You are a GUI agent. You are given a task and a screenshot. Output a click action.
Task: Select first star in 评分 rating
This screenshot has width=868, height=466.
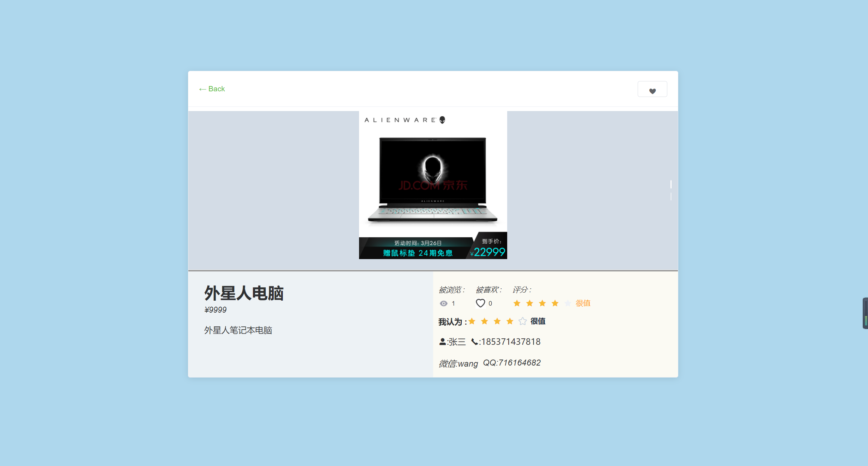[517, 303]
